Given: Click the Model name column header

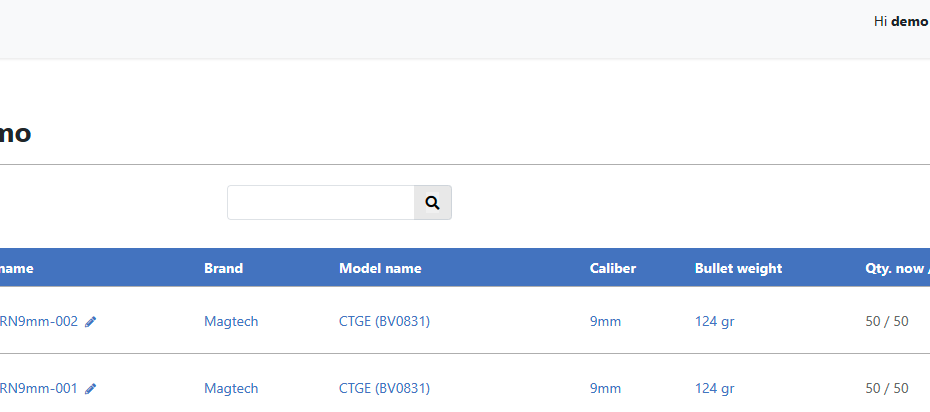Looking at the screenshot, I should tap(380, 268).
